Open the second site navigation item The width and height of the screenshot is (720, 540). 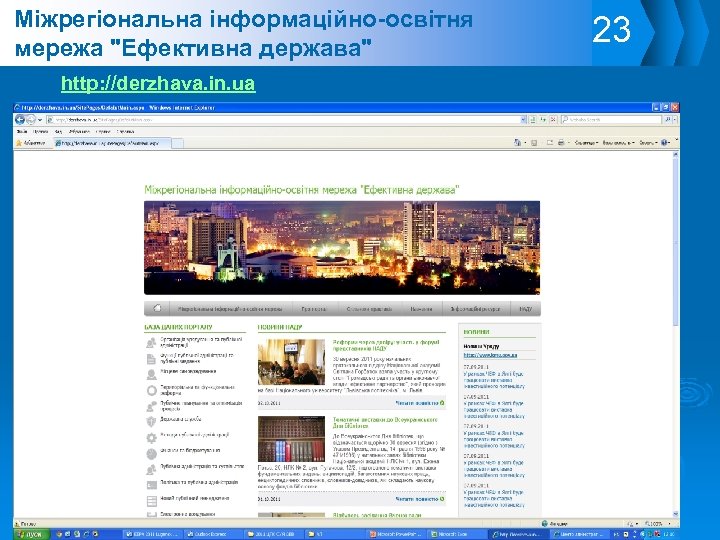point(314,309)
